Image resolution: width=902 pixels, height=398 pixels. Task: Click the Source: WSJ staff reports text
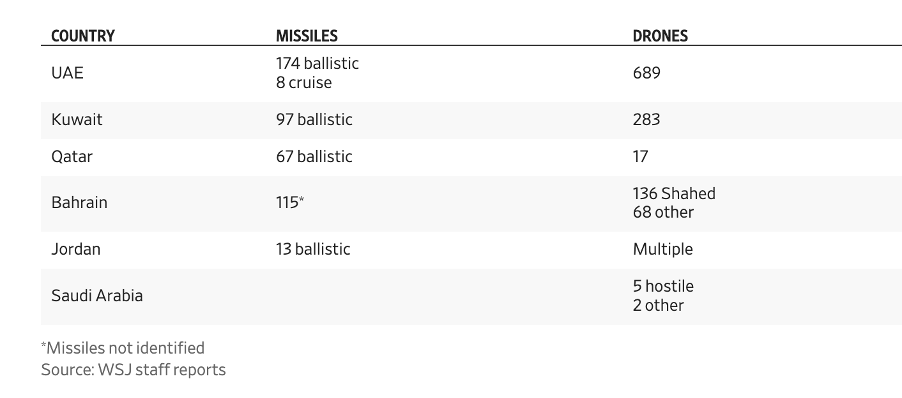[x=133, y=369]
